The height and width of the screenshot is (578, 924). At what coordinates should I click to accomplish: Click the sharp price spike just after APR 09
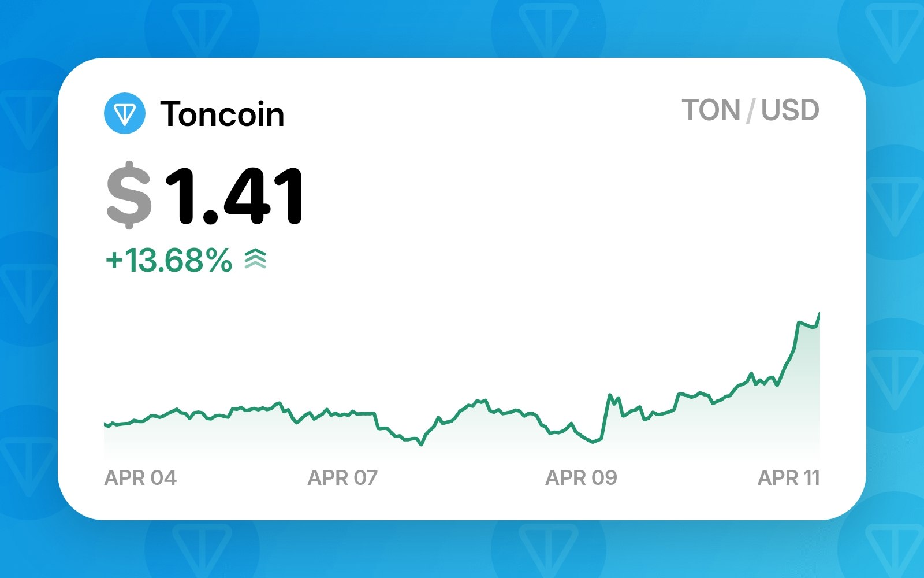[x=610, y=395]
